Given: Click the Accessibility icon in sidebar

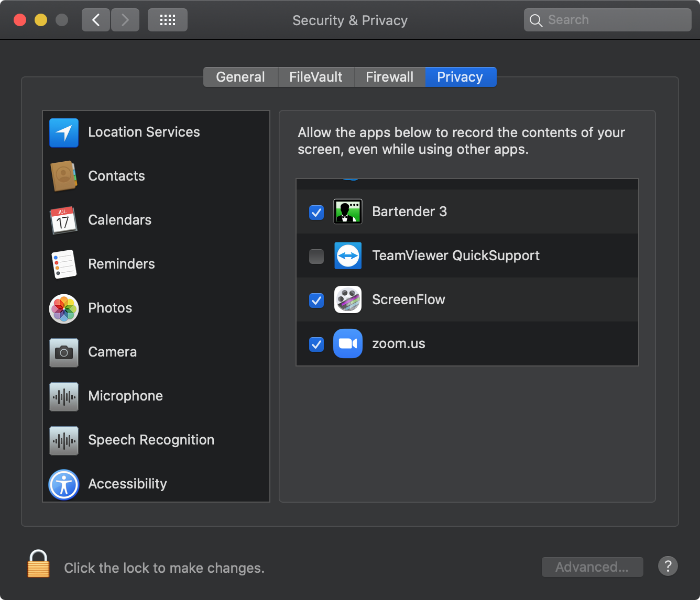Looking at the screenshot, I should [64, 484].
